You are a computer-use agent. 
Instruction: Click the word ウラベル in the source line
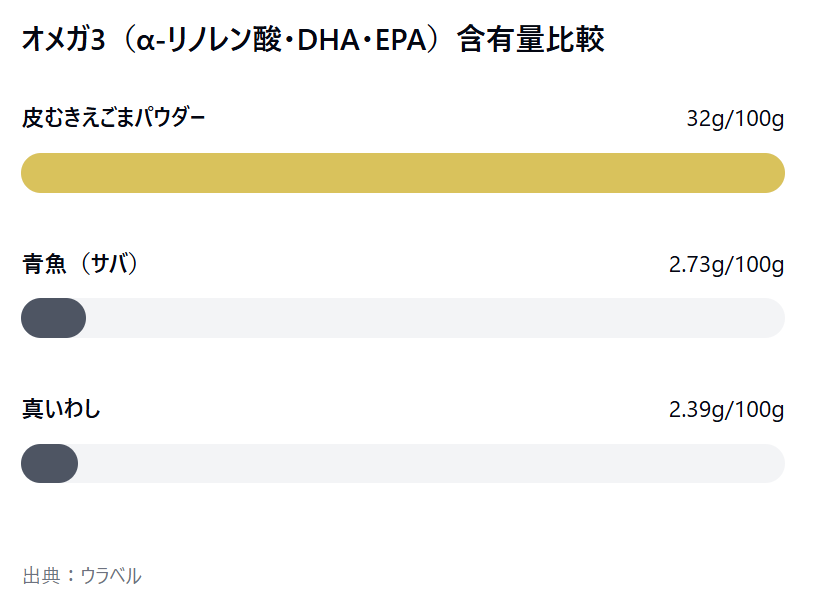pyautogui.click(x=111, y=576)
